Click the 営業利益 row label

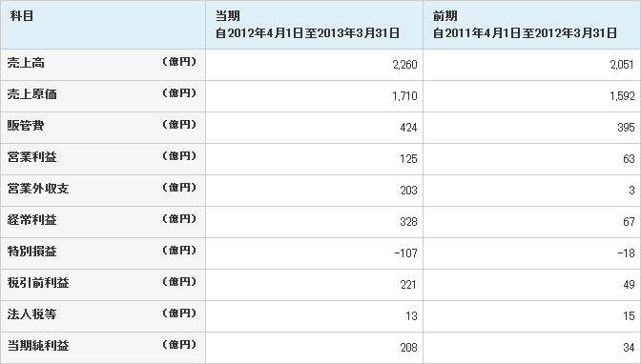31,157
